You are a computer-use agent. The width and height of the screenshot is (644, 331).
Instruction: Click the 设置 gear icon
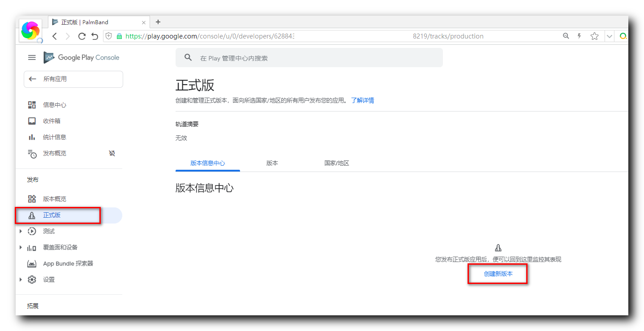[x=32, y=279]
